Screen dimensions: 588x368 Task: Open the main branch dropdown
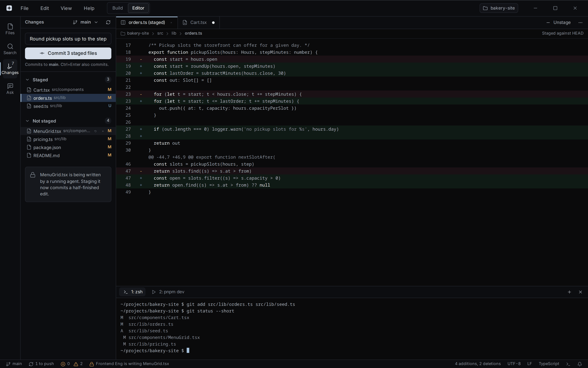[x=85, y=22]
